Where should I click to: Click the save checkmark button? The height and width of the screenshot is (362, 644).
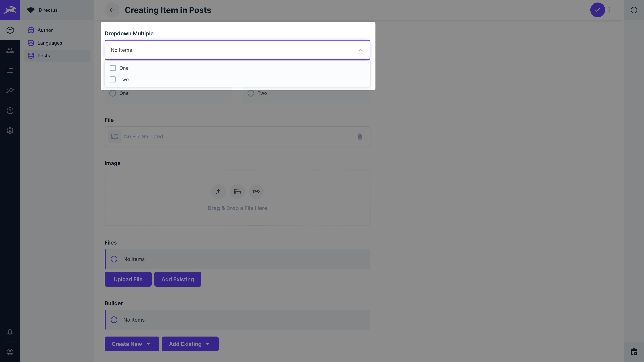click(598, 10)
